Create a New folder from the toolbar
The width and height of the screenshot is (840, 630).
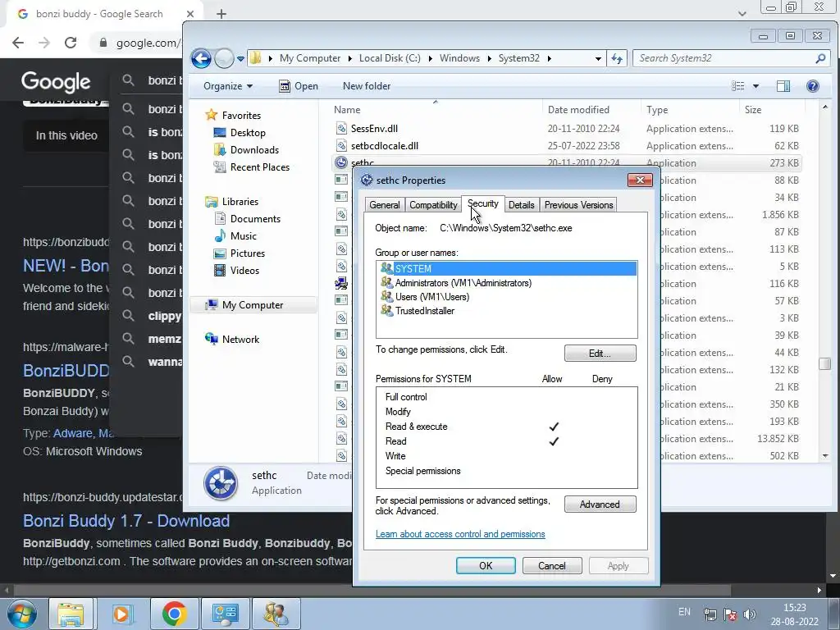(x=367, y=86)
